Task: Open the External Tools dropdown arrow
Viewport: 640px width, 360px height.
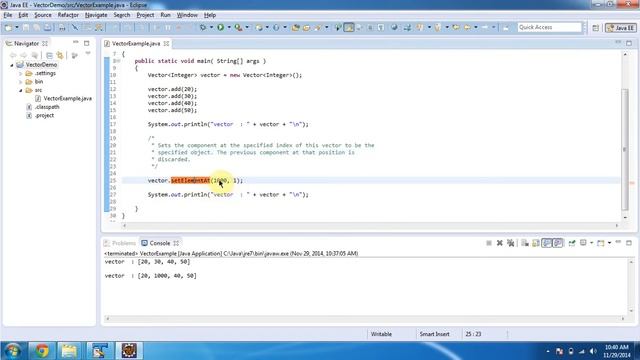Action: [x=247, y=27]
